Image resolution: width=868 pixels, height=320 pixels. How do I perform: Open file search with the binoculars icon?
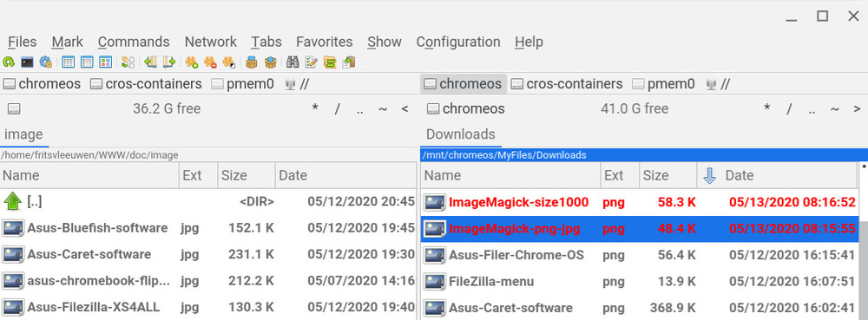click(293, 62)
